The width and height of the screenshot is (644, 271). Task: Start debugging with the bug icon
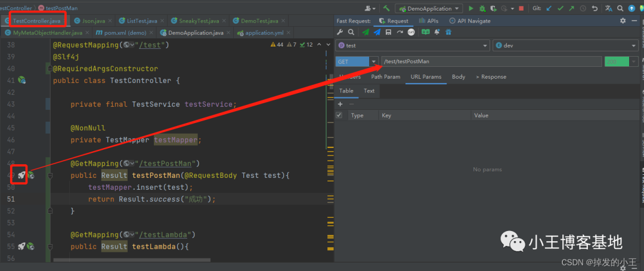point(482,8)
